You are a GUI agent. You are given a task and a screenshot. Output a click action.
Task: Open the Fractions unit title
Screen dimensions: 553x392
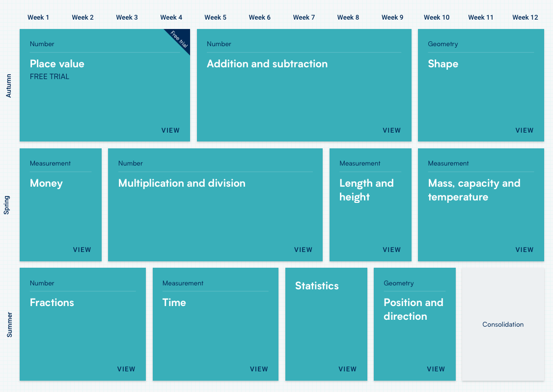(x=52, y=303)
